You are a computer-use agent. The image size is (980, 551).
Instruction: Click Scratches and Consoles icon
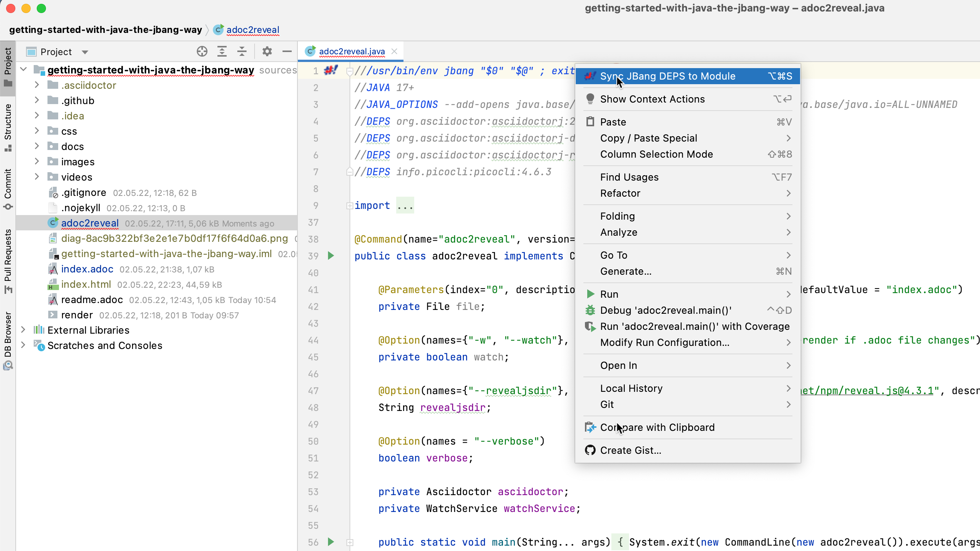39,345
